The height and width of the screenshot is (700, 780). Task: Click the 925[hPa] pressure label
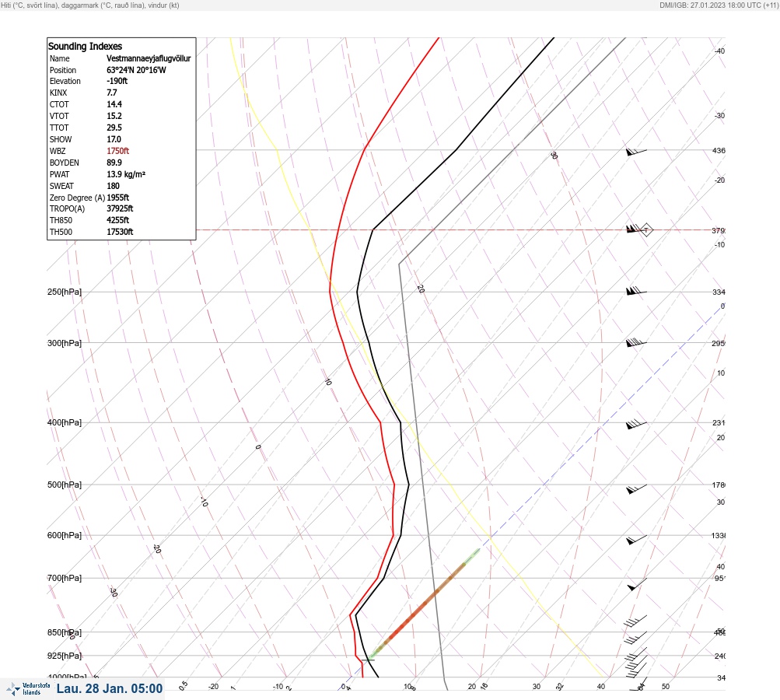65,656
